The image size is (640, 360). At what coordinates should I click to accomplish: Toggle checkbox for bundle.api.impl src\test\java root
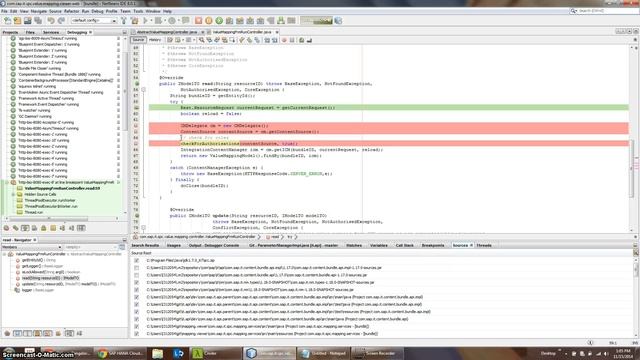click(x=137, y=304)
